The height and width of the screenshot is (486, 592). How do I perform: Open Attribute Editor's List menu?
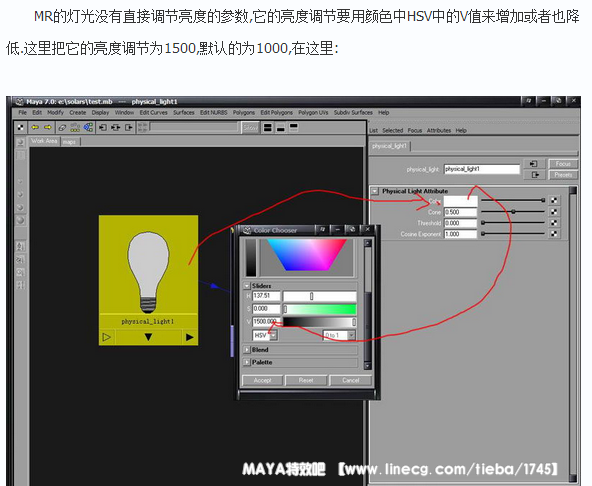coord(373,130)
